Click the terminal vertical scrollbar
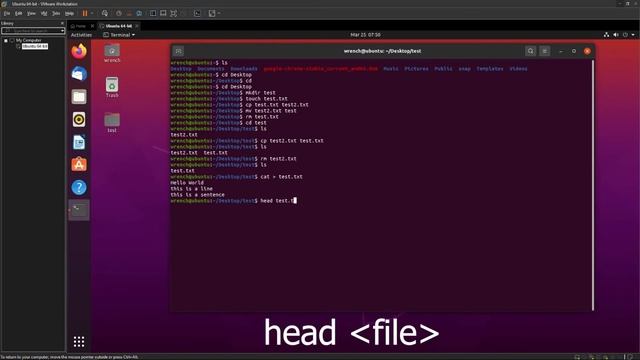This screenshot has width=640, height=360. click(593, 184)
